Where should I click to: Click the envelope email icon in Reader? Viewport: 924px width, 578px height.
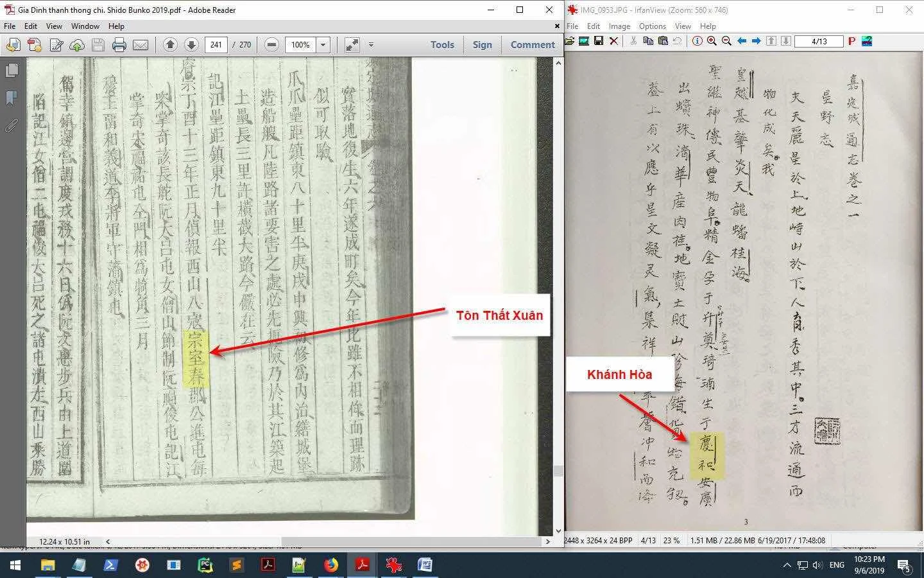141,45
